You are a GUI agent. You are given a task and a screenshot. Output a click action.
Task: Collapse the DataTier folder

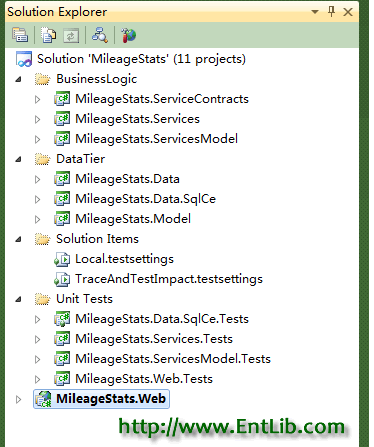coord(18,159)
